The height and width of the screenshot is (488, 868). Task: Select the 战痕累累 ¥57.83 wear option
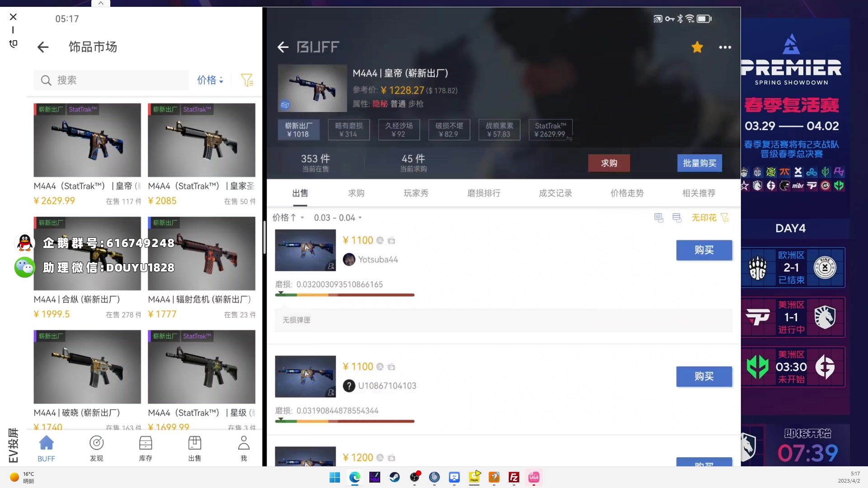click(x=499, y=130)
